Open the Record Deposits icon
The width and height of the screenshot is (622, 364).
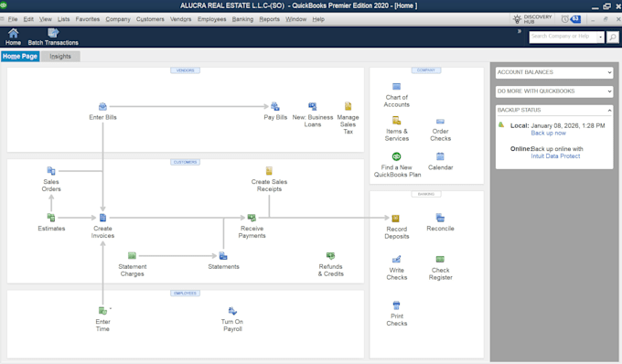(x=395, y=218)
